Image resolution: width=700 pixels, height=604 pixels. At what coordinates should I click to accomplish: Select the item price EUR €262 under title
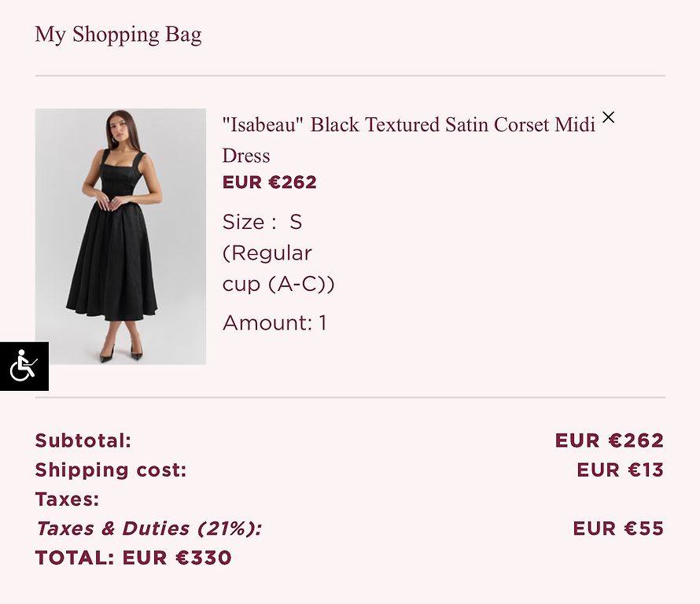pos(270,182)
